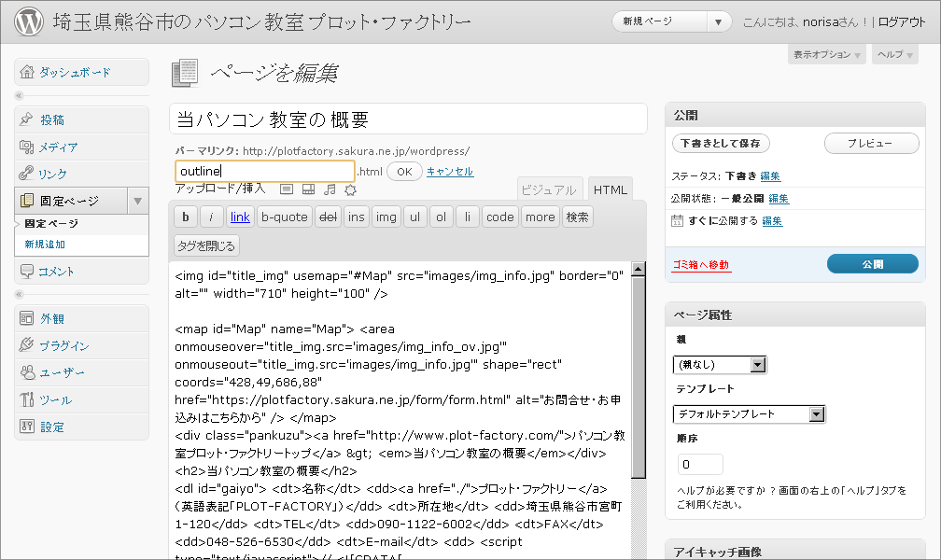Click the キャンセル permalink link
Viewport: 941px width, 560px height.
[x=450, y=172]
